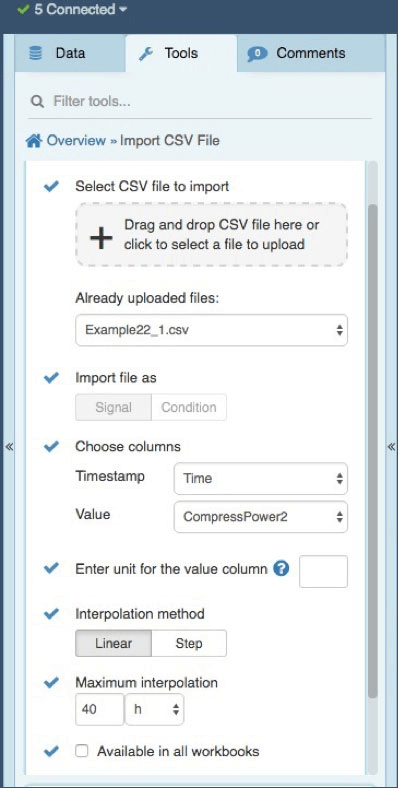This screenshot has width=398, height=788.
Task: Choose Condition as import type
Action: pyautogui.click(x=189, y=407)
